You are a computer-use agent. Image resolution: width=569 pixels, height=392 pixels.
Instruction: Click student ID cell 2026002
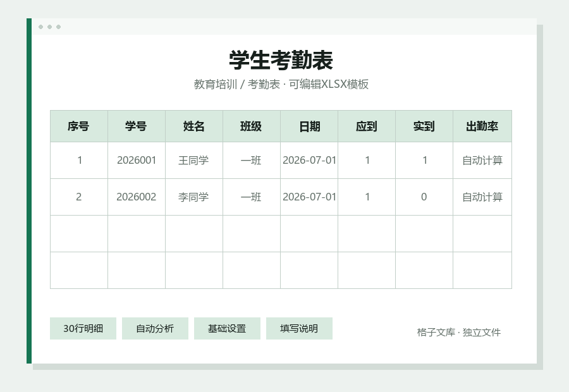tap(137, 197)
